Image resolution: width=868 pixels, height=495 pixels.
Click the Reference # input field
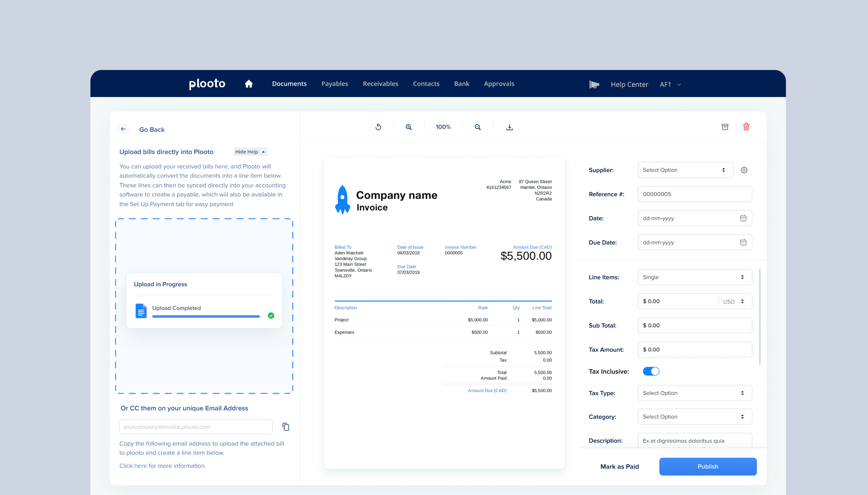point(694,194)
